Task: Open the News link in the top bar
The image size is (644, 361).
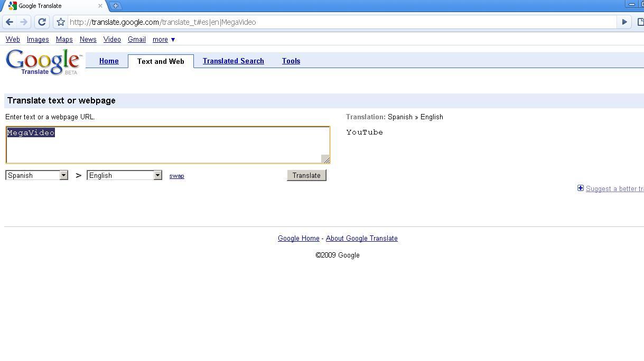Action: pos(88,40)
